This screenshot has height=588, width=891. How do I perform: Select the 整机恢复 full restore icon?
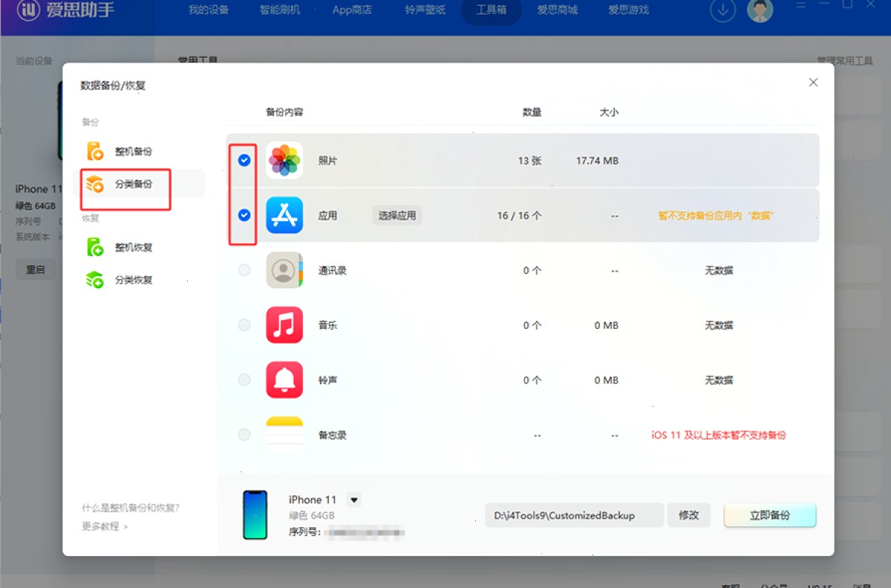pos(95,247)
